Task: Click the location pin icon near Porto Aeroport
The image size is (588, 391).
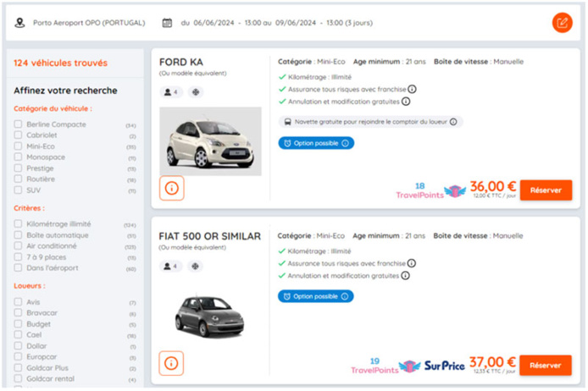Action: (20, 23)
